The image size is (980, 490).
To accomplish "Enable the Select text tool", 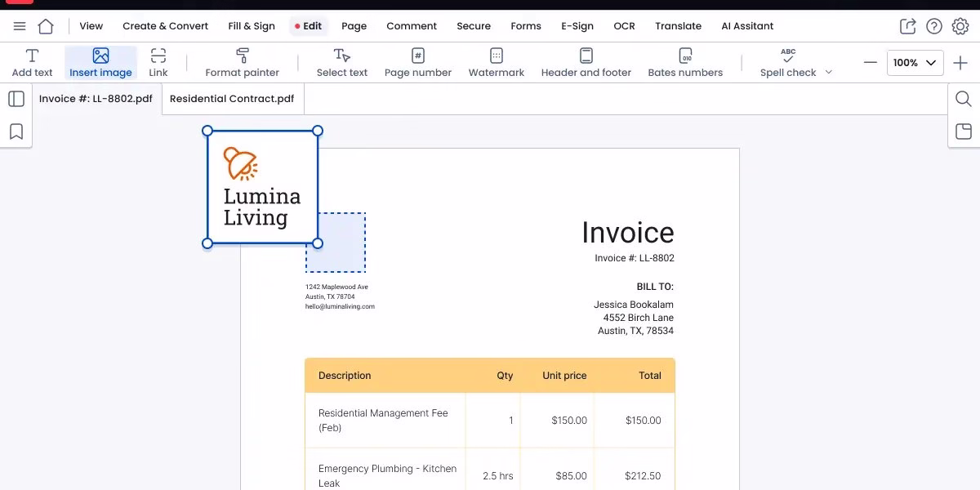I will click(342, 63).
